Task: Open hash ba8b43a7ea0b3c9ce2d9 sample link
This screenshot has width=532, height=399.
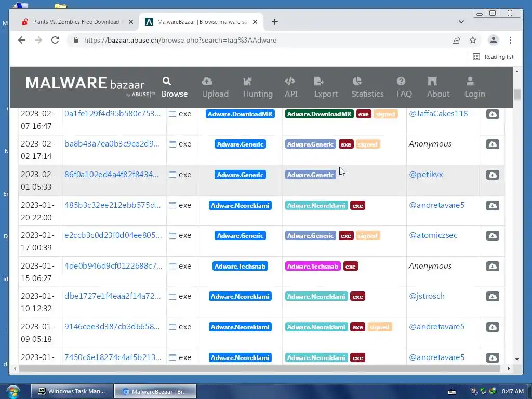Action: (x=112, y=144)
